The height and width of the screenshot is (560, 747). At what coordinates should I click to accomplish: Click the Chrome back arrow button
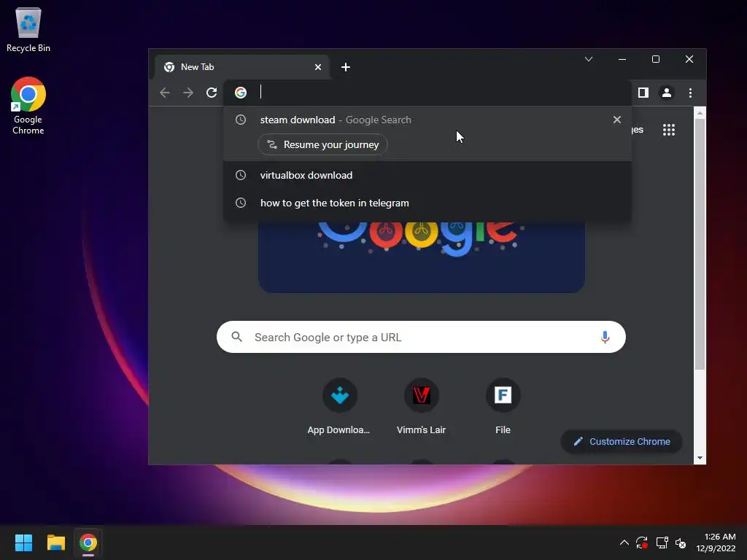(x=165, y=93)
